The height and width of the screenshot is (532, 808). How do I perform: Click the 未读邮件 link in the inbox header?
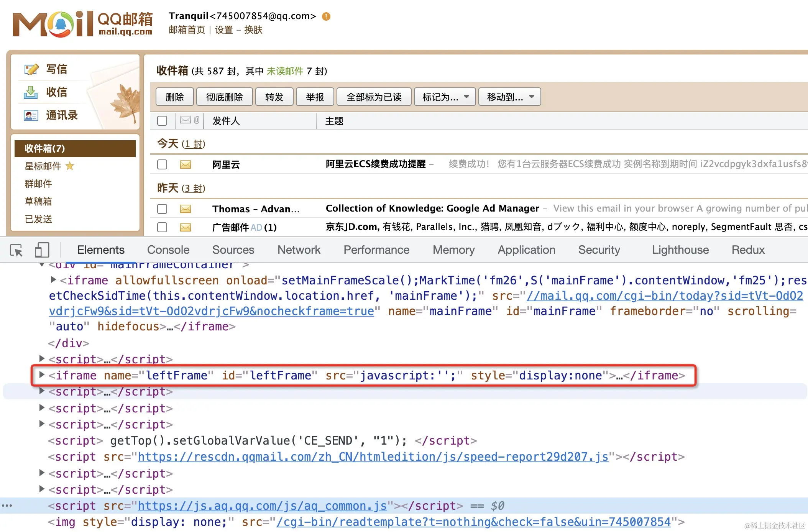pos(284,71)
